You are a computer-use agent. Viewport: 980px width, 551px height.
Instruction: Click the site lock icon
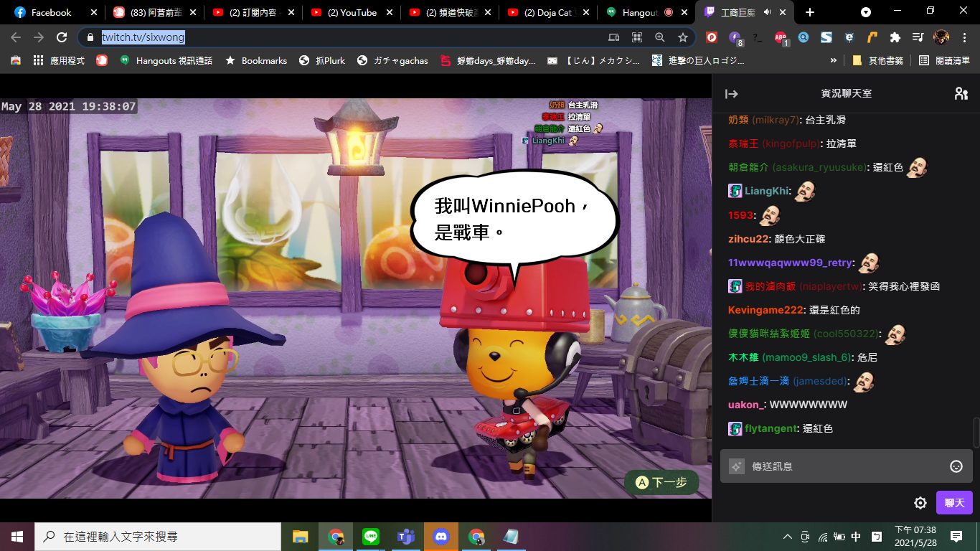(x=90, y=37)
